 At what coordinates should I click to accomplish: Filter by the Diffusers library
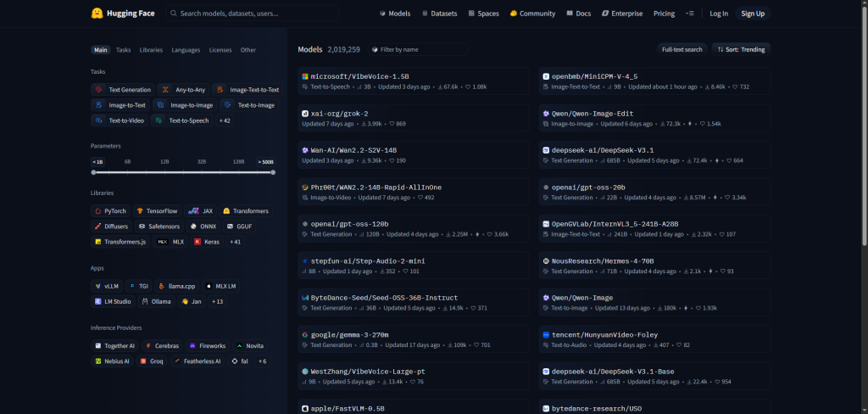(111, 227)
